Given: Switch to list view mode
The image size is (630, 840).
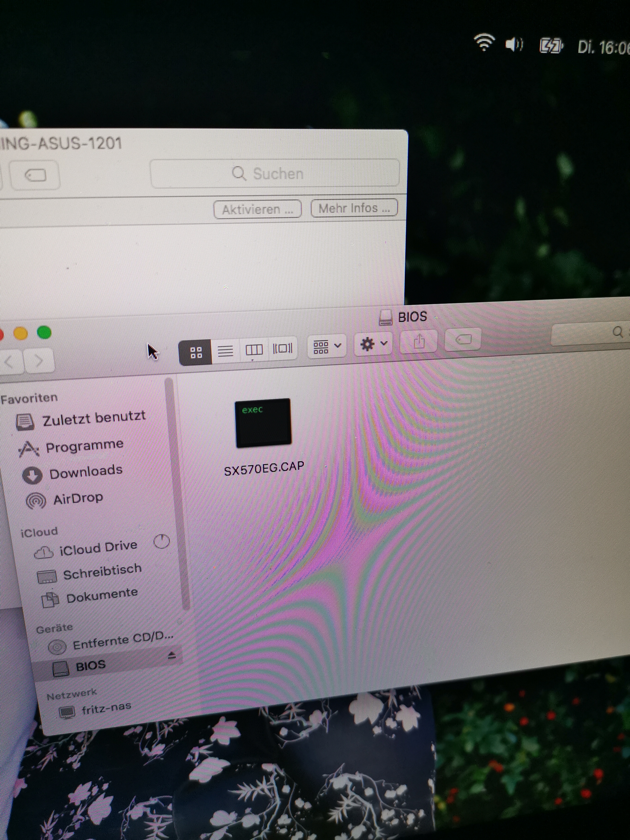Looking at the screenshot, I should pos(226,351).
